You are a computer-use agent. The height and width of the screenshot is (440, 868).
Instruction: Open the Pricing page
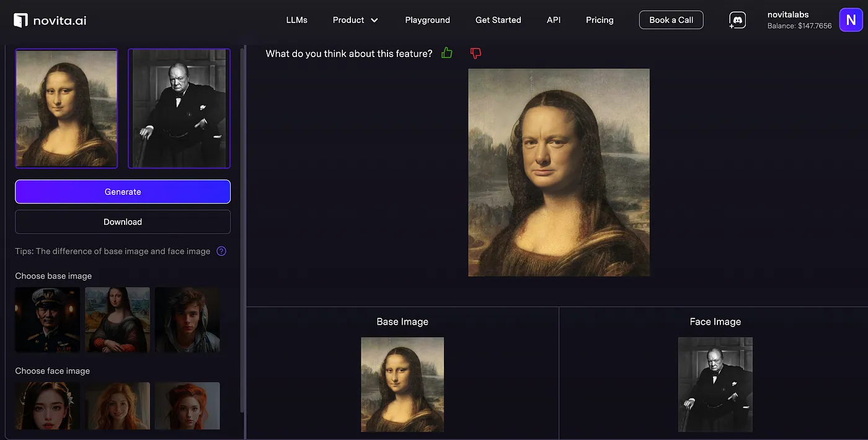(600, 20)
